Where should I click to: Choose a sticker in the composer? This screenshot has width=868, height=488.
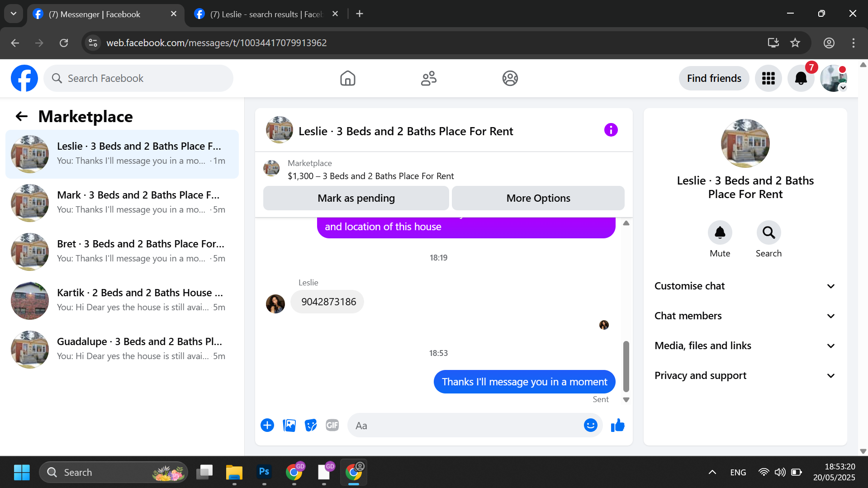311,425
